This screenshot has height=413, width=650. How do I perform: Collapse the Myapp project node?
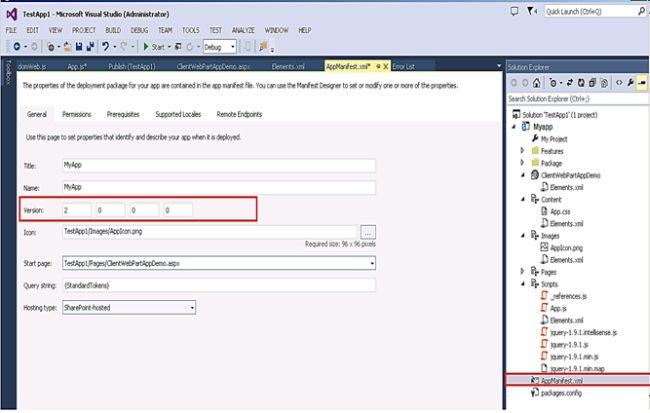(514, 127)
